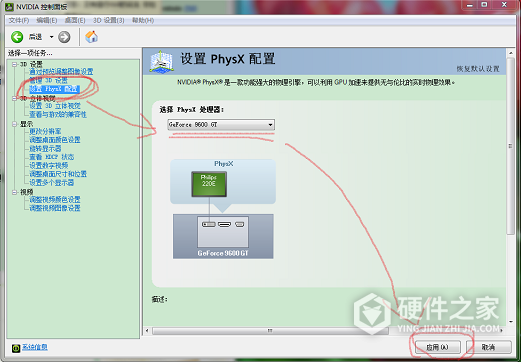Click the vertical scrollbar up arrow
This screenshot has width=521, height=362.
click(510, 53)
